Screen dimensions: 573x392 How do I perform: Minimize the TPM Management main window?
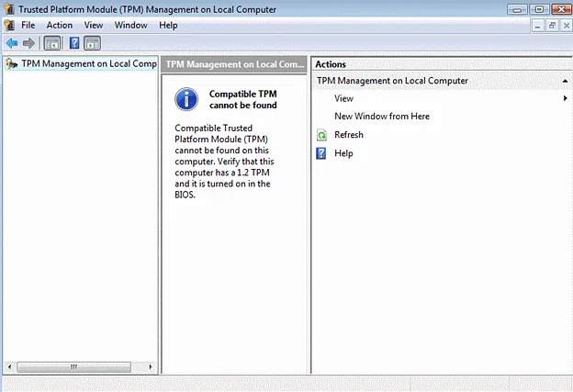(517, 9)
